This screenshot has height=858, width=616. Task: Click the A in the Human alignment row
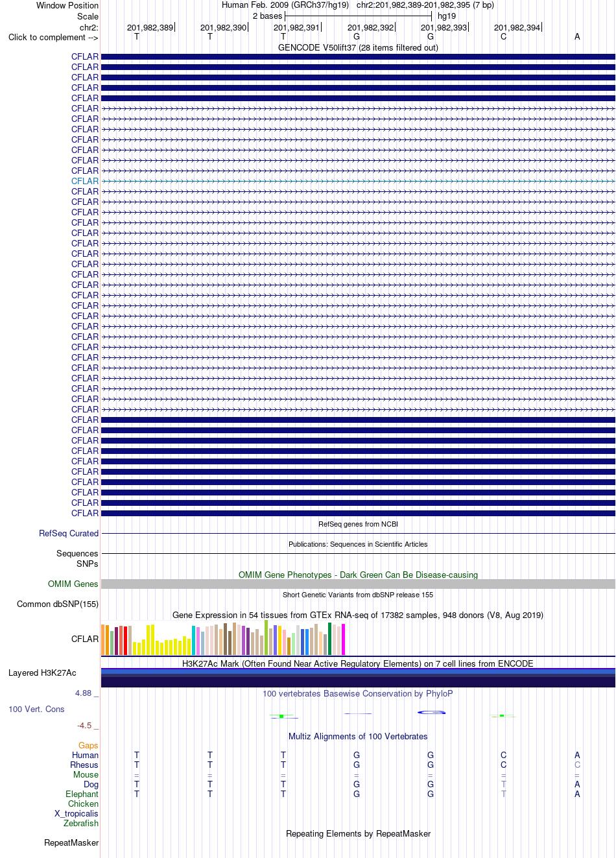coord(577,755)
